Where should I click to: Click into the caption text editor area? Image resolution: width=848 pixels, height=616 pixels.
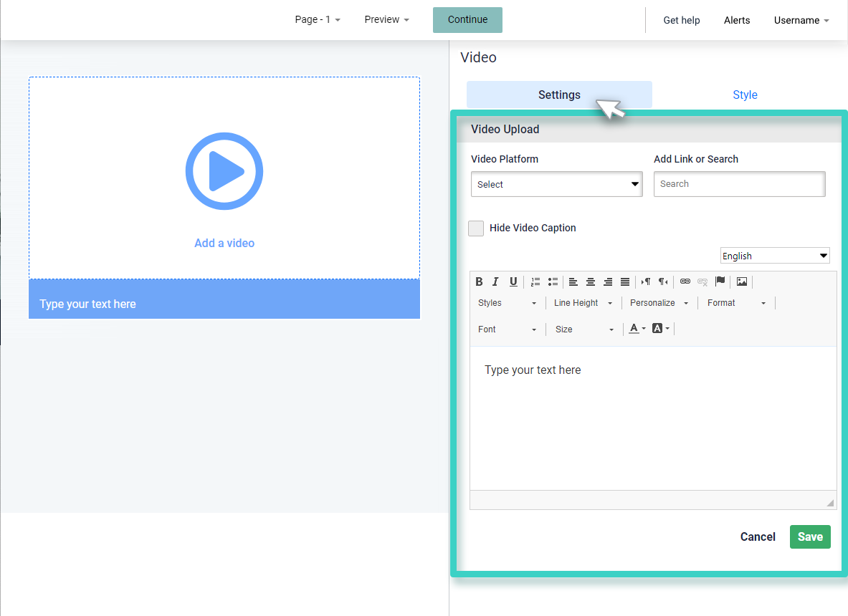(653, 419)
